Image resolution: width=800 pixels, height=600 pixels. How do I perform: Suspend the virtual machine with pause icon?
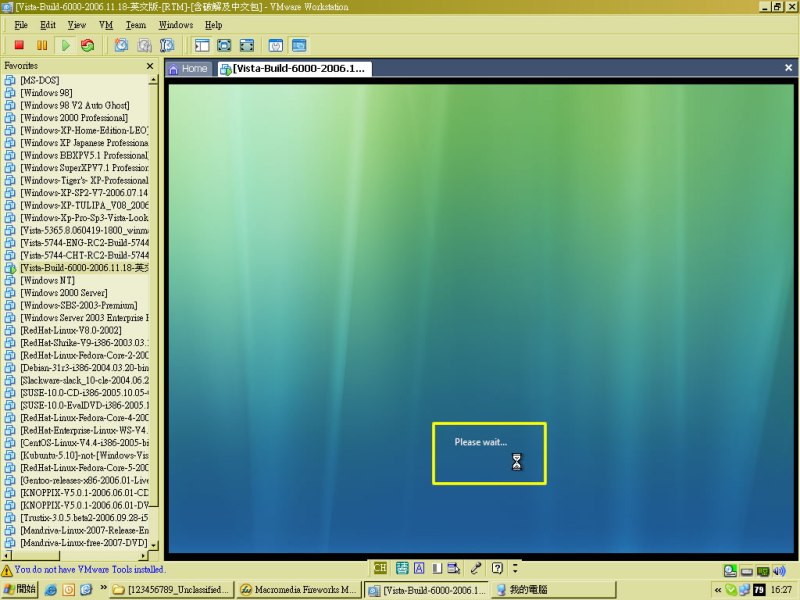(42, 45)
